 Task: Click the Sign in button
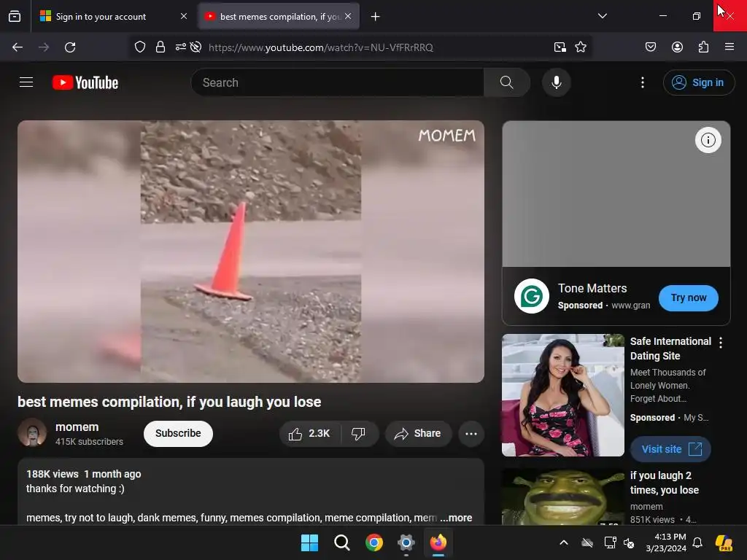(x=698, y=82)
